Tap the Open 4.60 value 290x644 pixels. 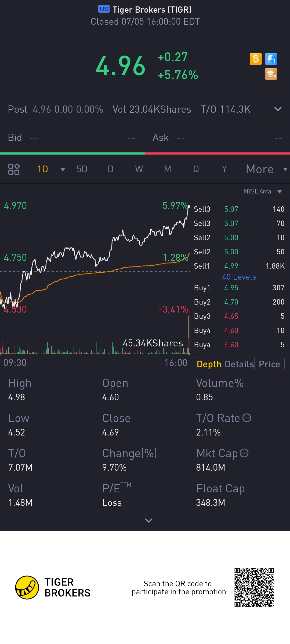[110, 397]
